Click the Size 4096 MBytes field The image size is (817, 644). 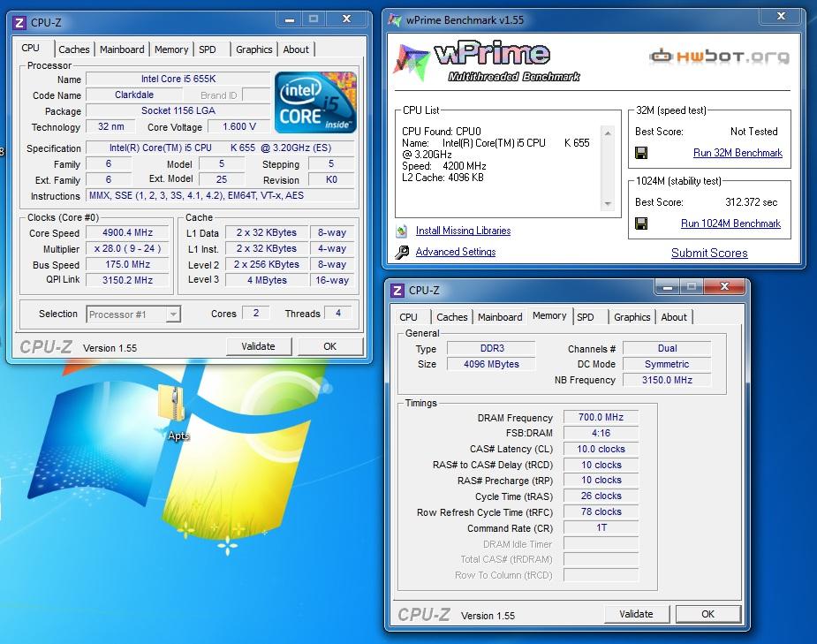pyautogui.click(x=491, y=364)
